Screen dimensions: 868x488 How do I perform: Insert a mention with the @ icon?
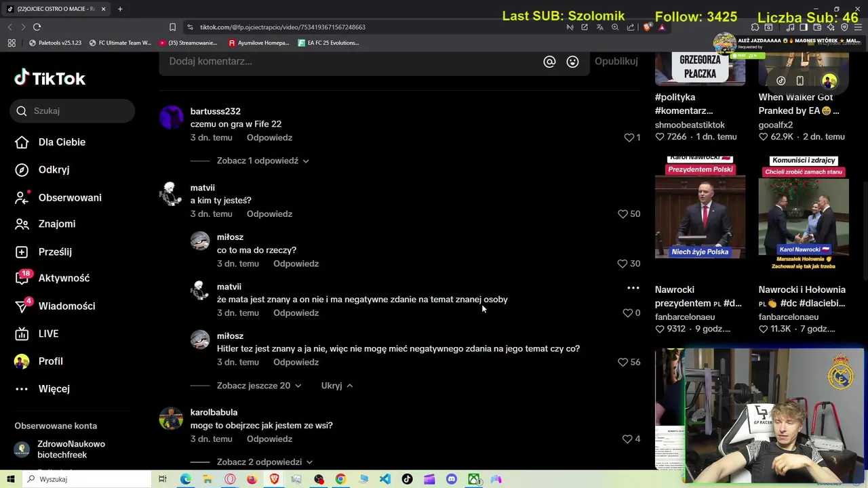pos(549,61)
